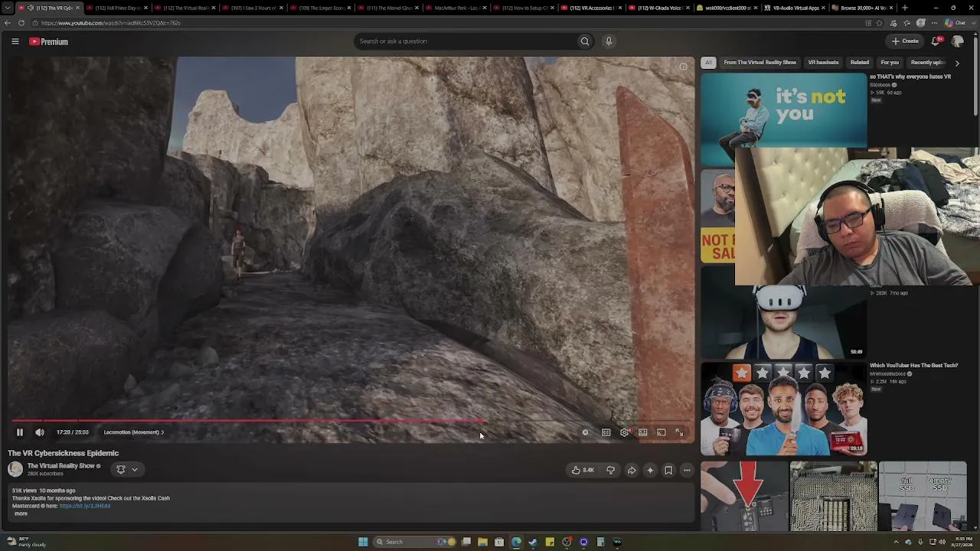Click the Create button
980x551 pixels.
[905, 41]
